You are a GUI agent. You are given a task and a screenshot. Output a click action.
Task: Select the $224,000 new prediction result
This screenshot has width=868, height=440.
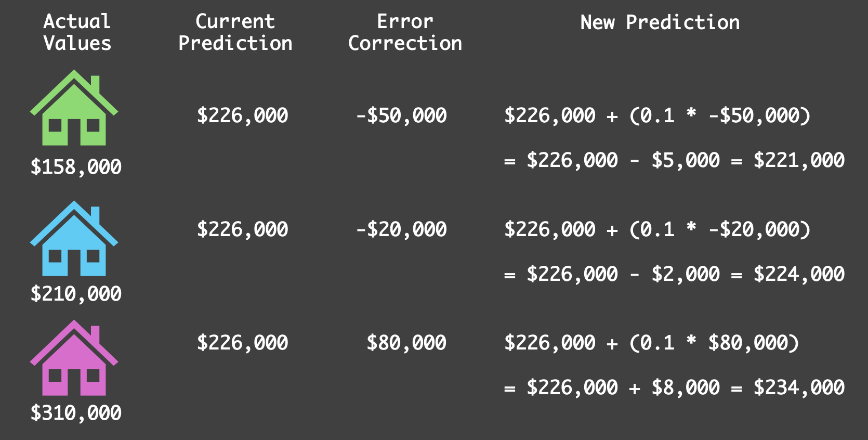click(799, 274)
